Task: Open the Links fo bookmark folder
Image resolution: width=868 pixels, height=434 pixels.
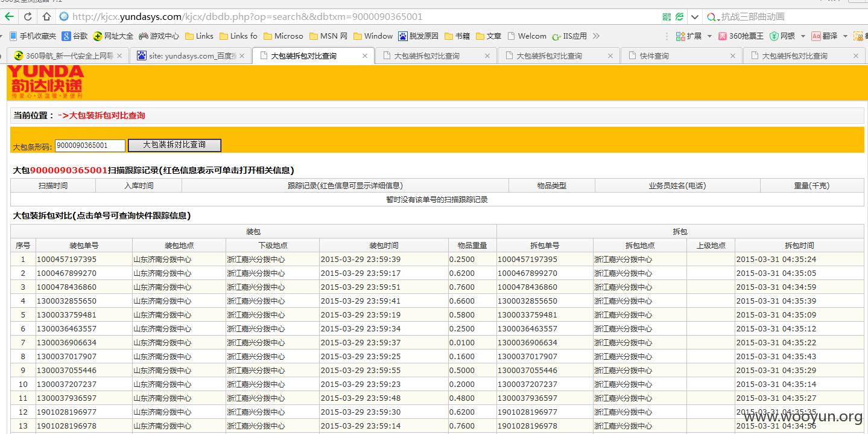Action: [x=239, y=36]
